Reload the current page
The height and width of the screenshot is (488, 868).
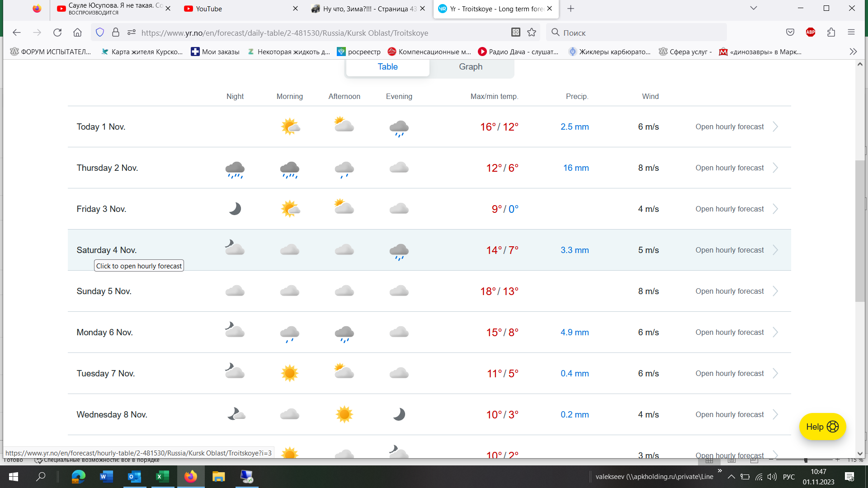tap(57, 33)
